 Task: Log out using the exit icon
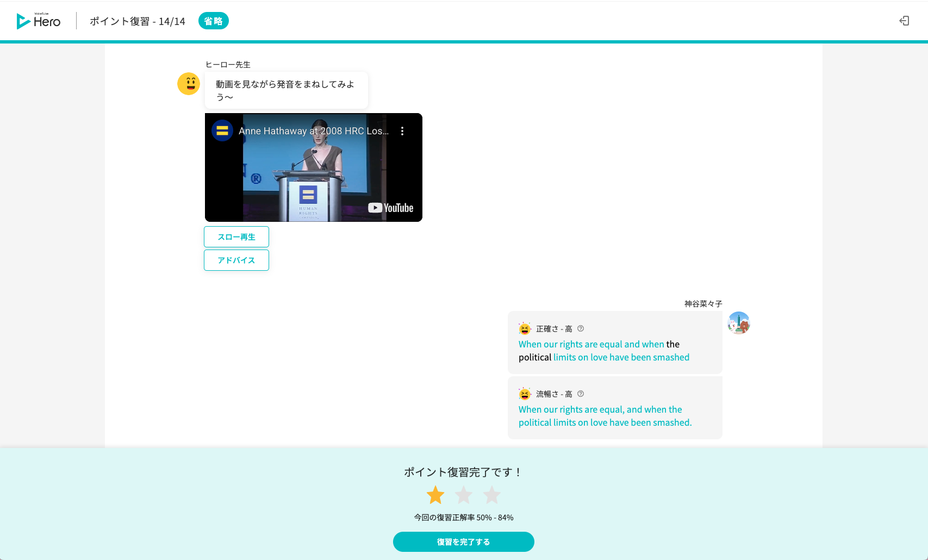tap(905, 20)
